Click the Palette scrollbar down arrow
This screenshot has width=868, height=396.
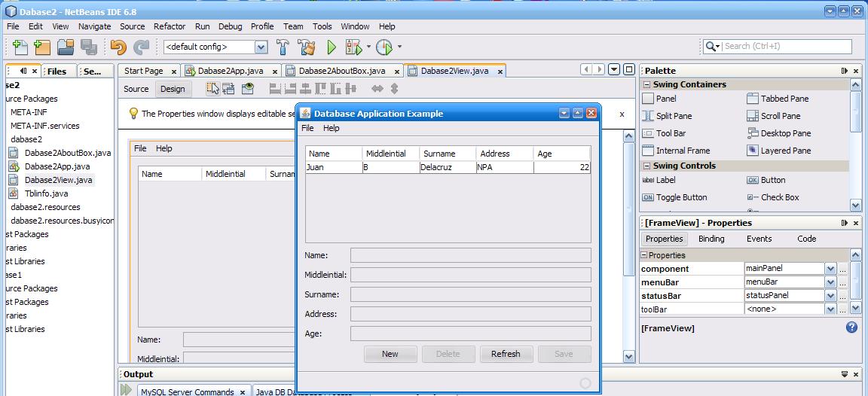click(x=856, y=206)
